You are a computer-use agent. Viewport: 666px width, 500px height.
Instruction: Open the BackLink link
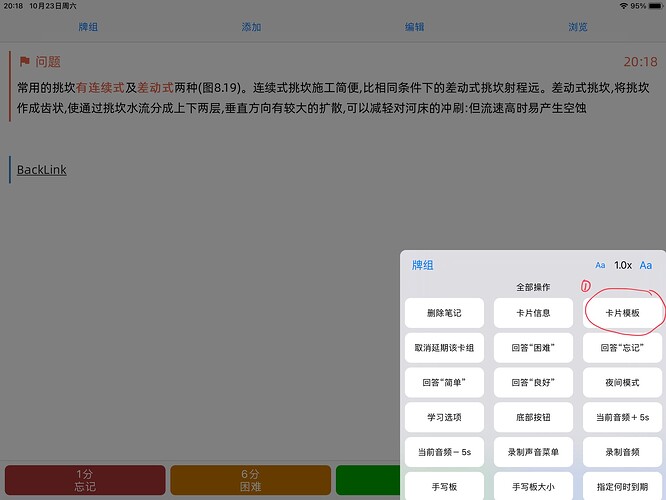pyautogui.click(x=42, y=169)
